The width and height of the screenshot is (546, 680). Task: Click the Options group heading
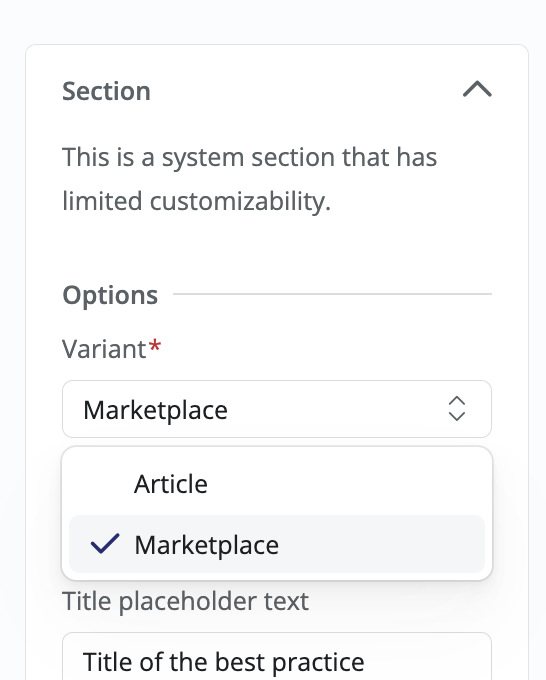(110, 295)
